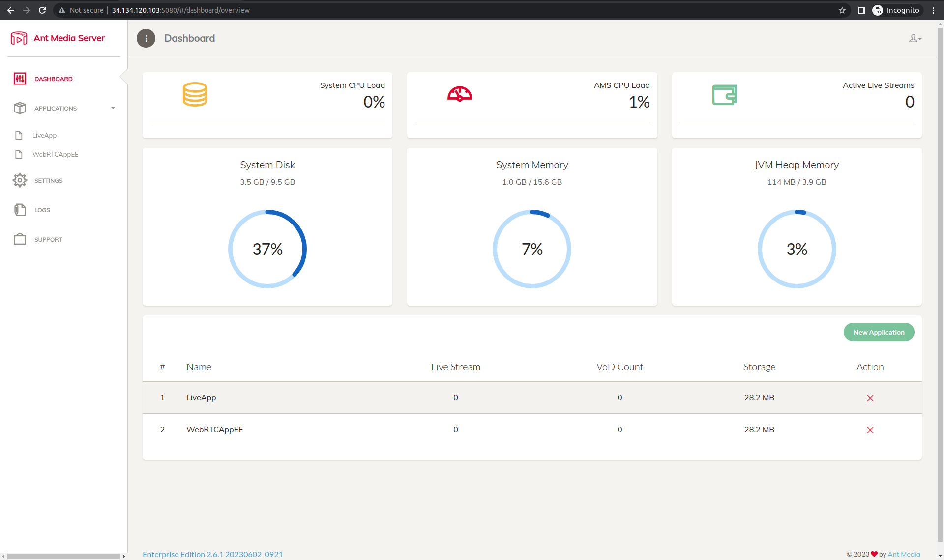Click WebRTCAppEE name in applications table
This screenshot has width=944, height=560.
[x=214, y=429]
